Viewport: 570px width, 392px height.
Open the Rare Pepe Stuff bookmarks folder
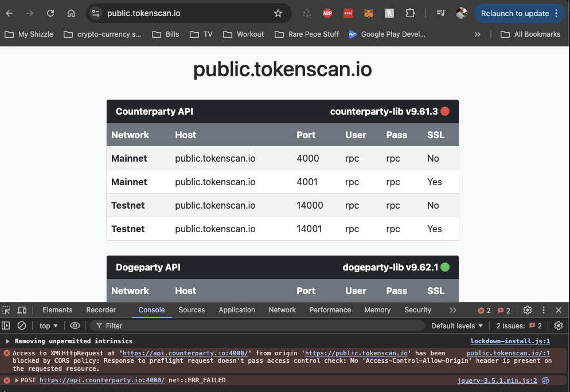click(307, 34)
